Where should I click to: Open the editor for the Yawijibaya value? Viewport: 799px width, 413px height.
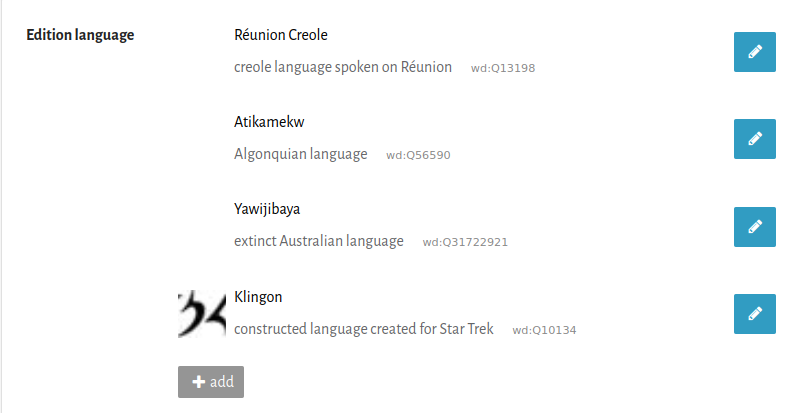755,226
